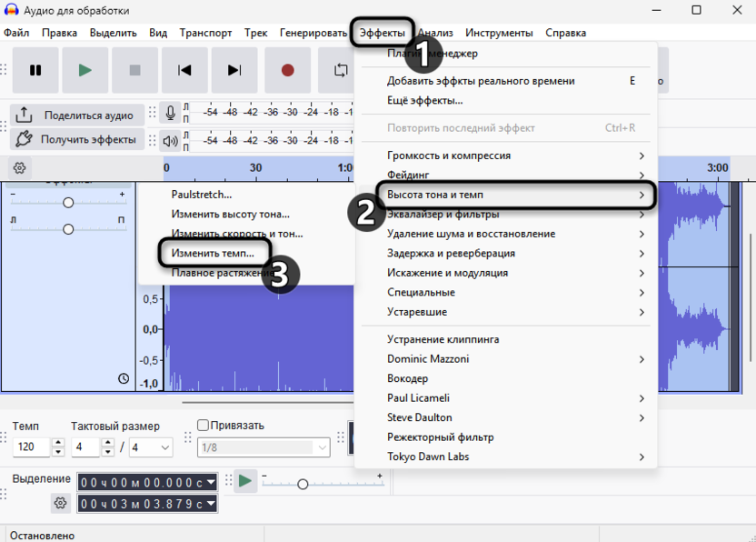This screenshot has height=542, width=756.
Task: Open timeline options gear icon
Action: click(19, 168)
